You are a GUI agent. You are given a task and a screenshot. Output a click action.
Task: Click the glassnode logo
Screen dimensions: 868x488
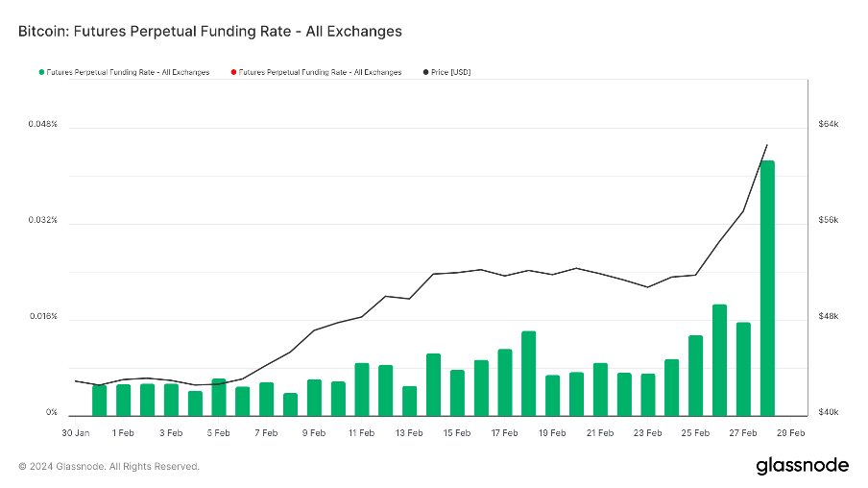802,466
